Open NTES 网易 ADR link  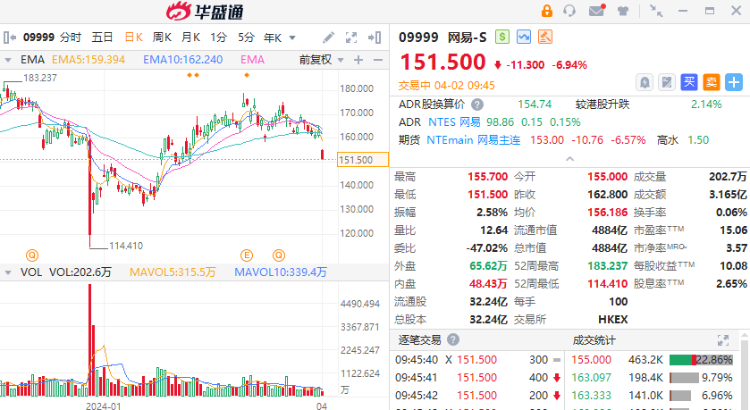tap(454, 122)
